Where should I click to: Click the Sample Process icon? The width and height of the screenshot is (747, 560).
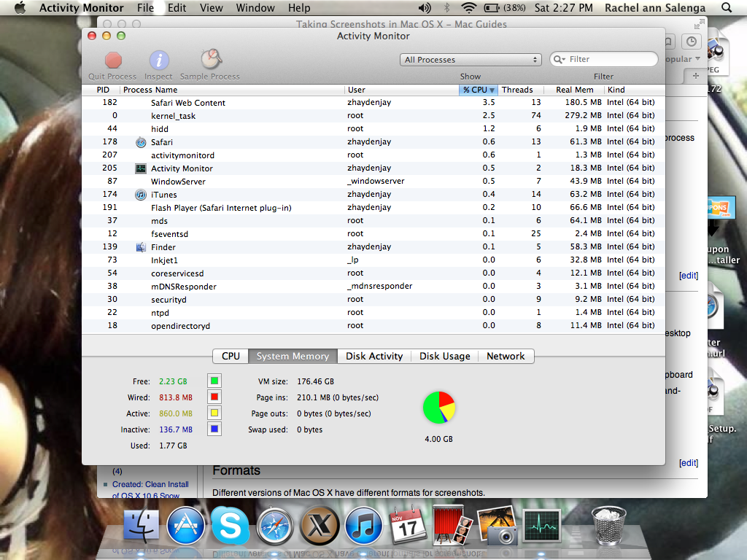211,59
